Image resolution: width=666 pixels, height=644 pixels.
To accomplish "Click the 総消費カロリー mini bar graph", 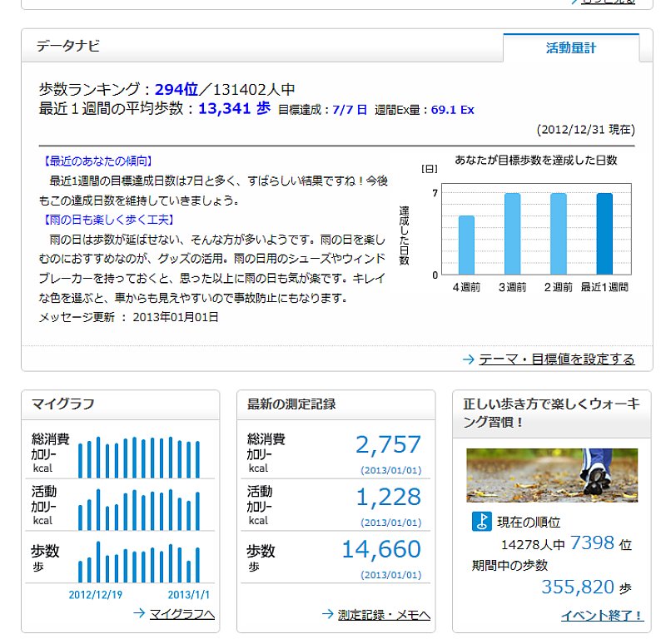I will [139, 456].
